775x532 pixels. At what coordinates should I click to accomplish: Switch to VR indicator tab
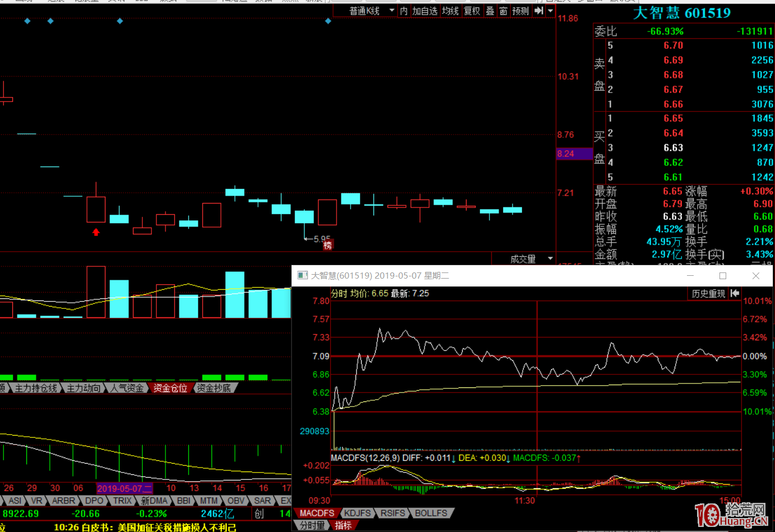tap(36, 501)
